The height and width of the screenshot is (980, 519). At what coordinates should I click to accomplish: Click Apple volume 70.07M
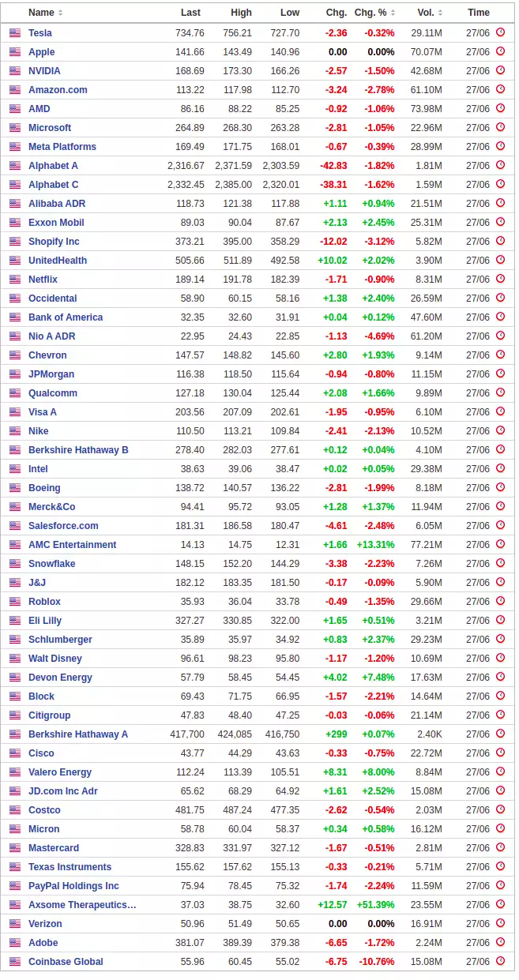(x=427, y=52)
